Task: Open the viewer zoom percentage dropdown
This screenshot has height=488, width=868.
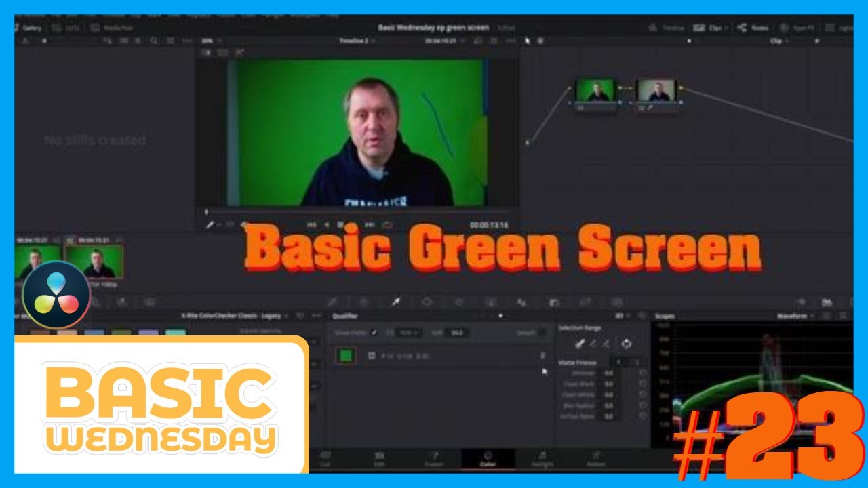Action: (x=211, y=41)
